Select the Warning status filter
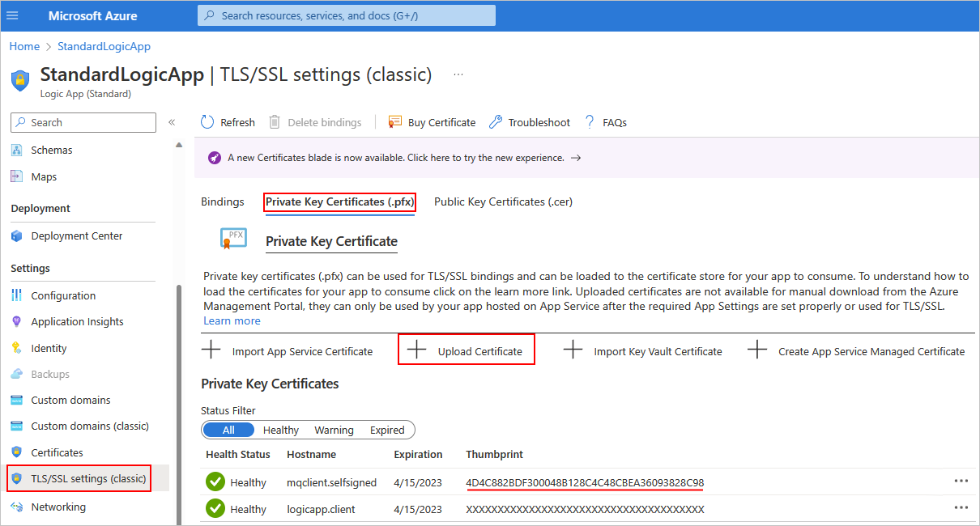This screenshot has width=980, height=526. point(334,430)
